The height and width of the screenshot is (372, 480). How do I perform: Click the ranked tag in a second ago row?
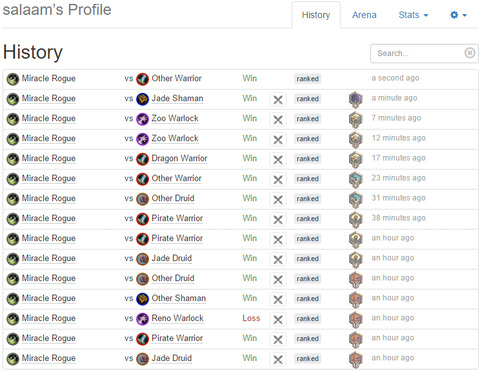307,79
